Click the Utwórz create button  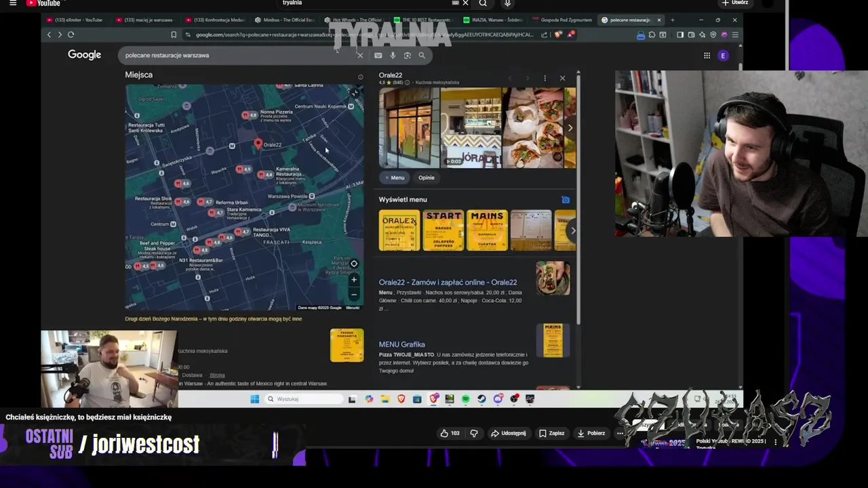[x=735, y=3]
